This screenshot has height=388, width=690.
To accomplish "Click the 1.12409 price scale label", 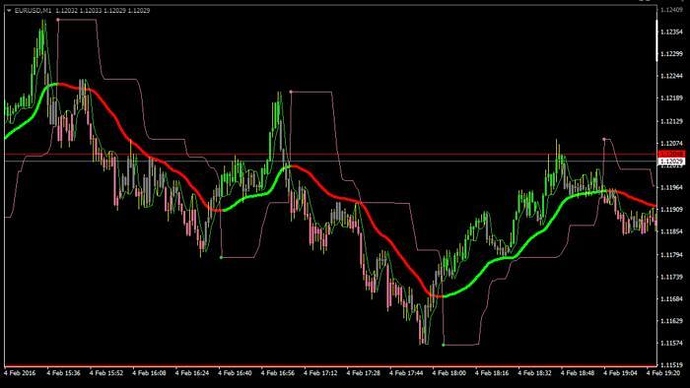I will (672, 10).
